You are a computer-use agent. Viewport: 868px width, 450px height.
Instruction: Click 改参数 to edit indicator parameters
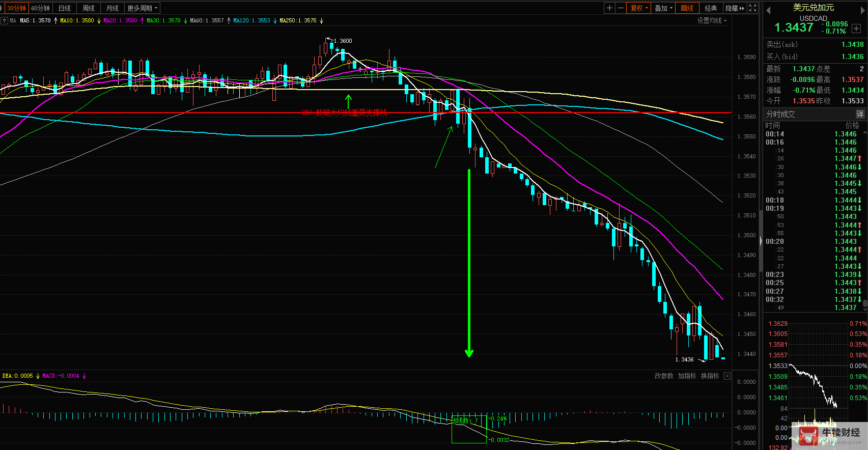(x=663, y=376)
